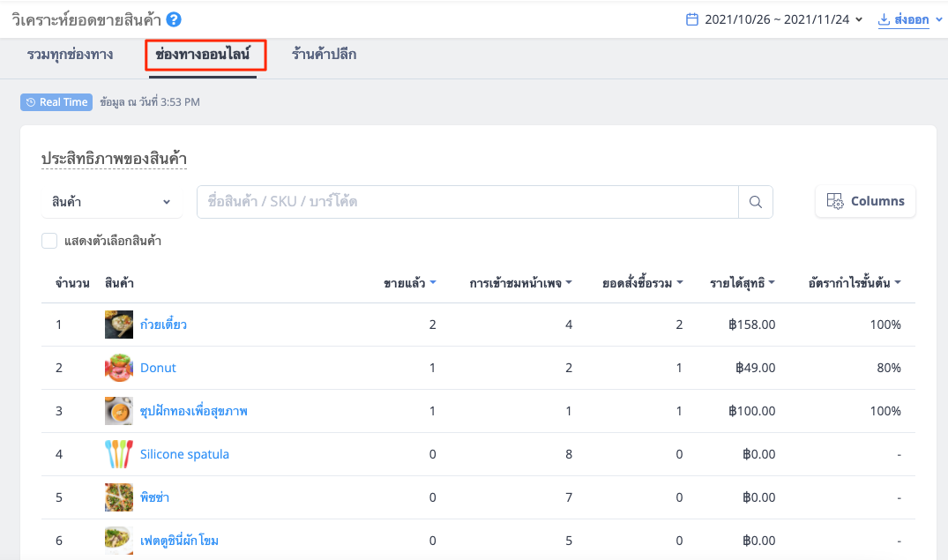948x560 pixels.
Task: Sort by ยอดสั่งซื้อรวม column
Action: pyautogui.click(x=643, y=283)
